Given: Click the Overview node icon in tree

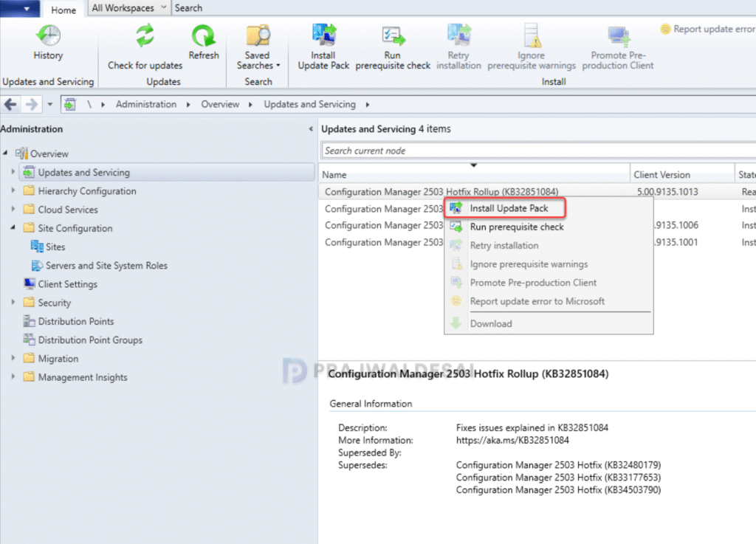Looking at the screenshot, I should click(21, 154).
